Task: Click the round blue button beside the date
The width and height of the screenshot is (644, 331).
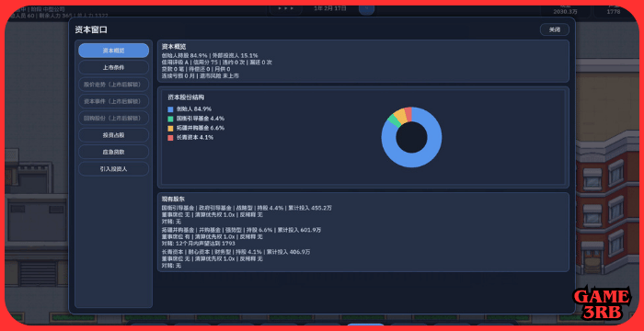Action: click(366, 8)
